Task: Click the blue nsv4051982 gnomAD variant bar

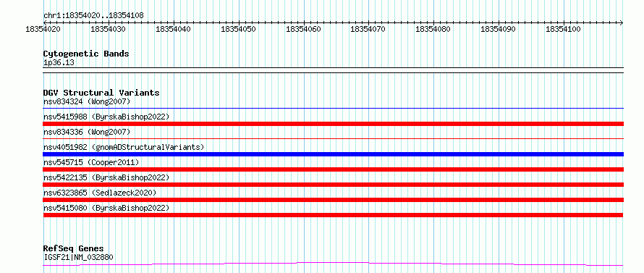Action: click(333, 154)
